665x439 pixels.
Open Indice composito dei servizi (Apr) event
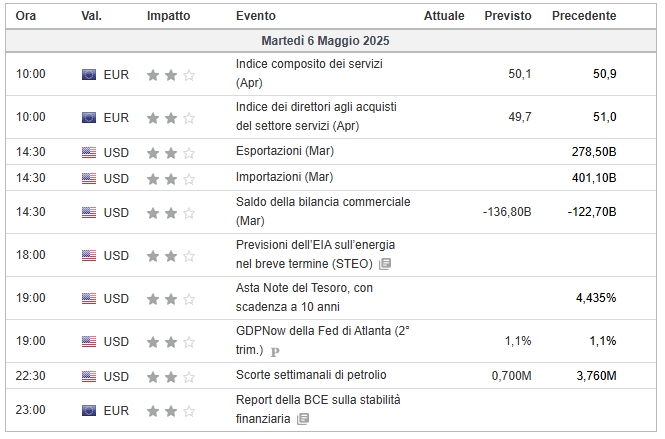click(309, 73)
